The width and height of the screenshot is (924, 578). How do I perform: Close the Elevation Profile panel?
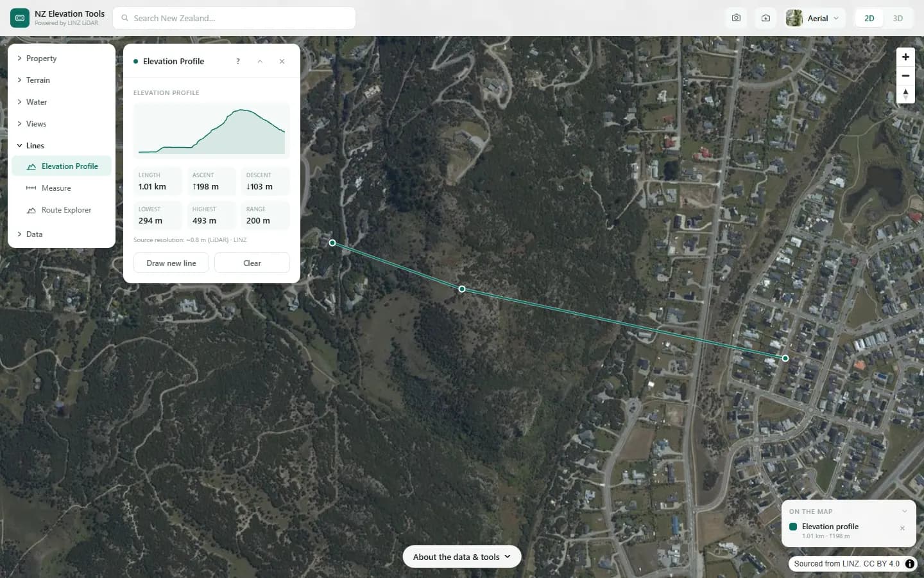(282, 62)
